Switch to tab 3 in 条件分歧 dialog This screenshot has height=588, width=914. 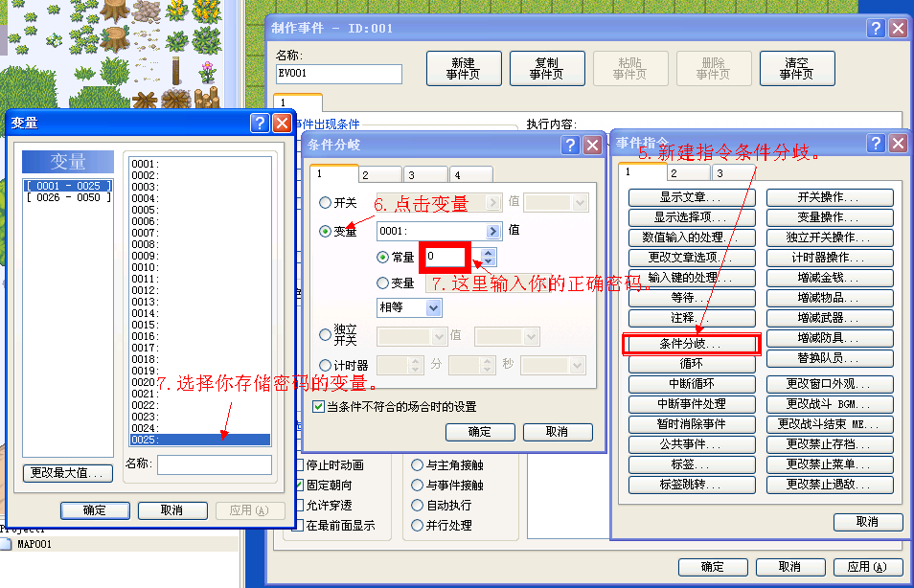click(425, 175)
